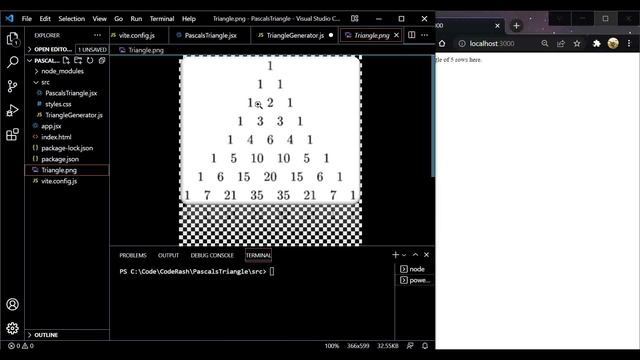640x360 pixels.
Task: Open the Terminal menu
Action: coord(162,18)
